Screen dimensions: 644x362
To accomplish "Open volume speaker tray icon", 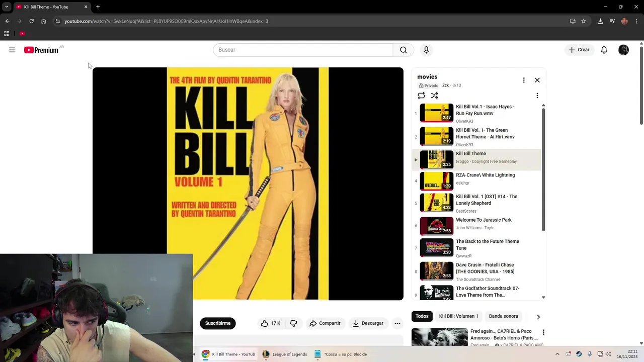I will (x=608, y=354).
